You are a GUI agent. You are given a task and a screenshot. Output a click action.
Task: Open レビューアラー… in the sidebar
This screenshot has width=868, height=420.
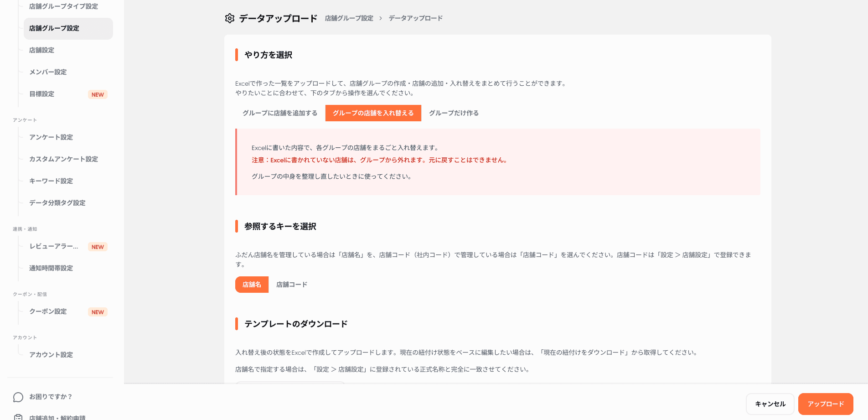pos(54,246)
